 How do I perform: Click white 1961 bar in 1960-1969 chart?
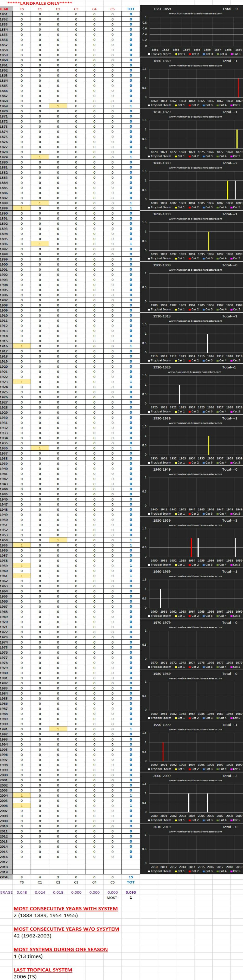point(160,598)
